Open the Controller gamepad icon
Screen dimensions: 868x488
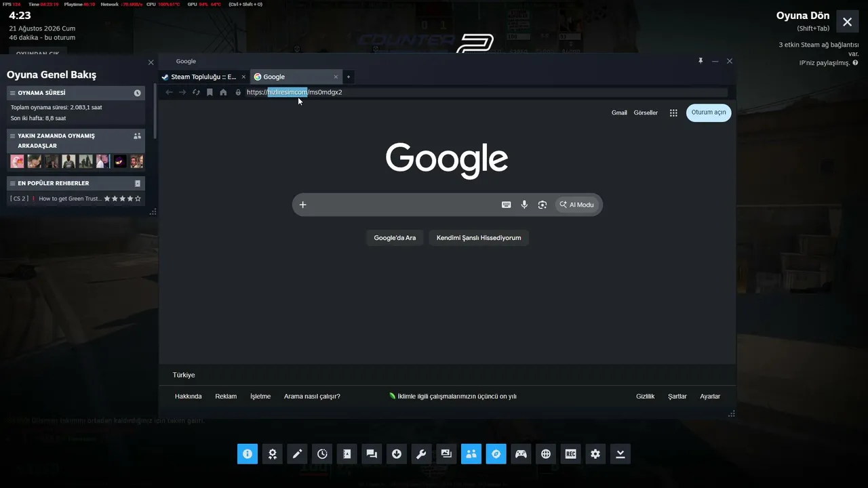pyautogui.click(x=521, y=454)
